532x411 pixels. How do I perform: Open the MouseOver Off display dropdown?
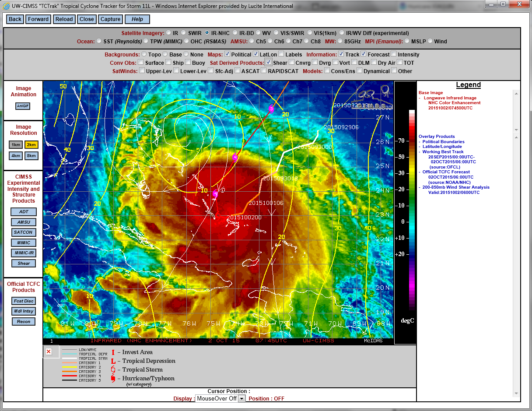point(220,399)
